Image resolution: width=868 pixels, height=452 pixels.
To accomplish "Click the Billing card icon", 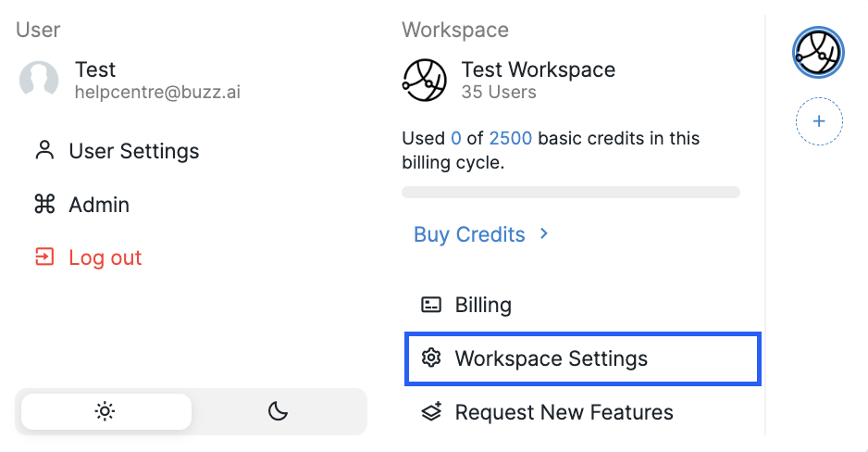I will [431, 305].
